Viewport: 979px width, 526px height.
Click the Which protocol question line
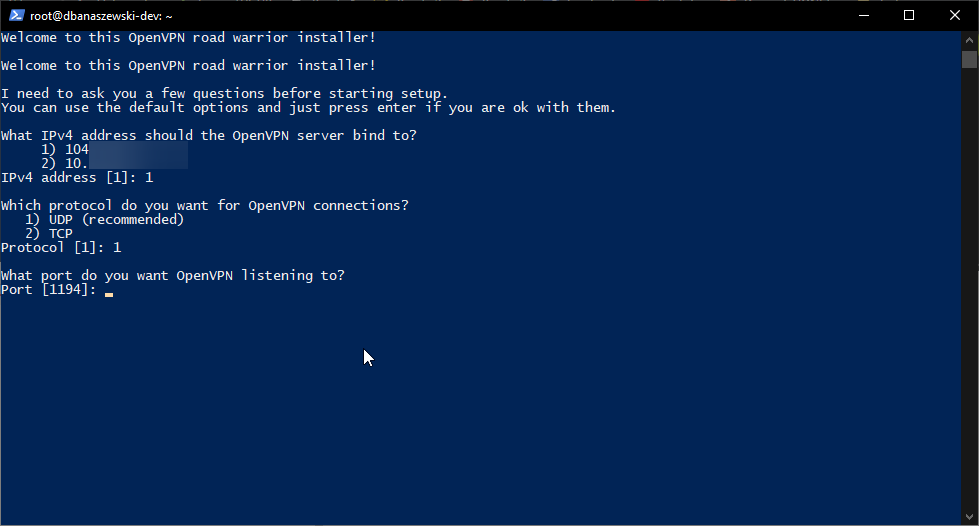[205, 206]
